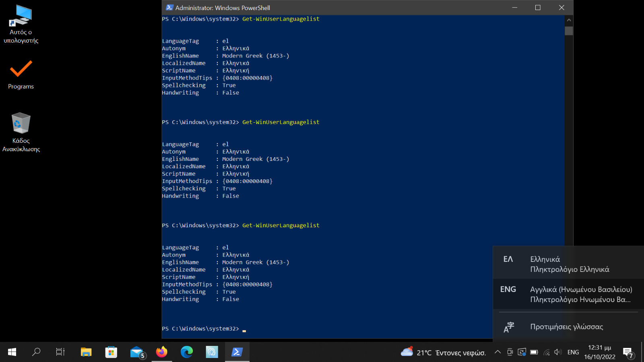Click the volume speaker tray icon
The image size is (644, 362).
[558, 352]
